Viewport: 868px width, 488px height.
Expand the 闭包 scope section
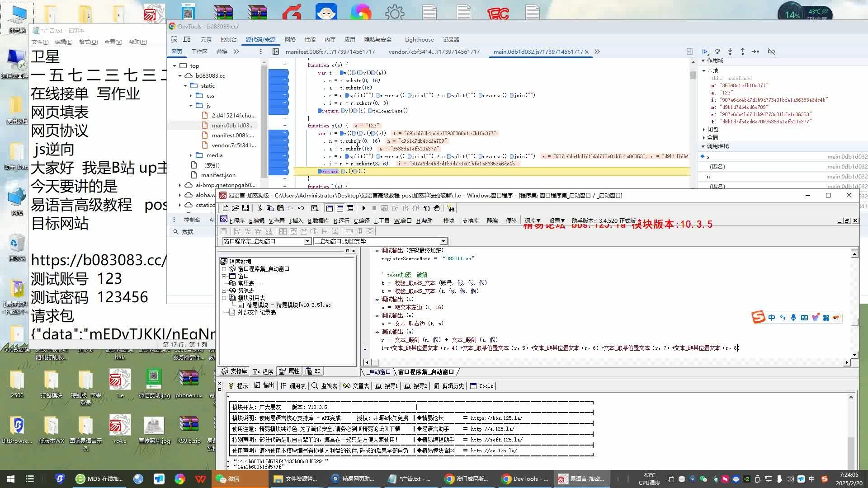pos(704,130)
